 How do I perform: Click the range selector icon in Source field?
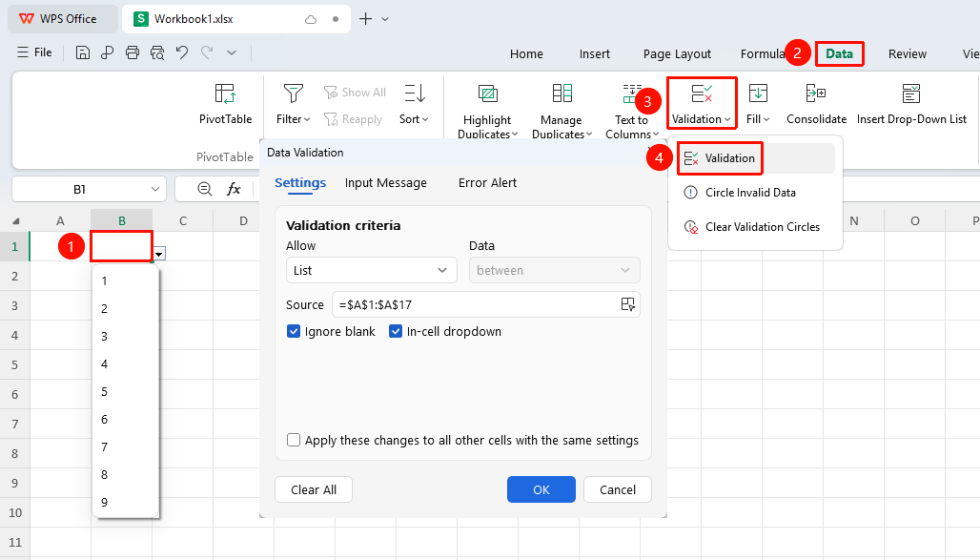tap(627, 304)
